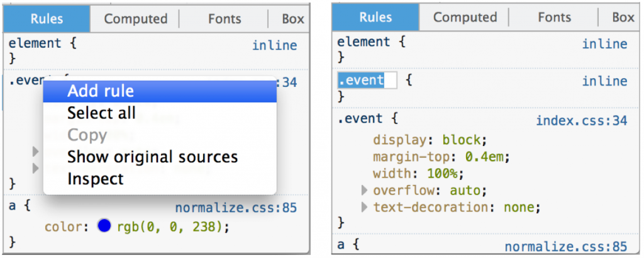Click element selector in left panel
This screenshot has height=258, width=644.
pyautogui.click(x=35, y=43)
